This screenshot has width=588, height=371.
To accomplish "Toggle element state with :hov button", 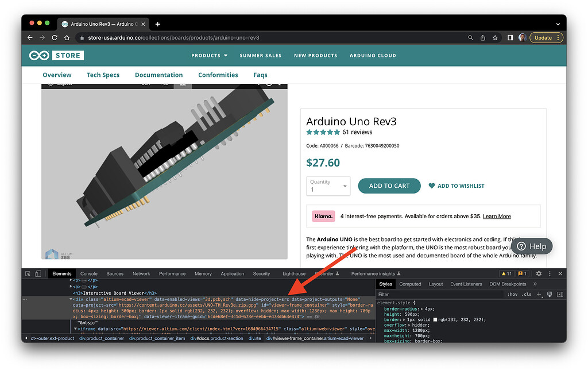I will (x=513, y=294).
